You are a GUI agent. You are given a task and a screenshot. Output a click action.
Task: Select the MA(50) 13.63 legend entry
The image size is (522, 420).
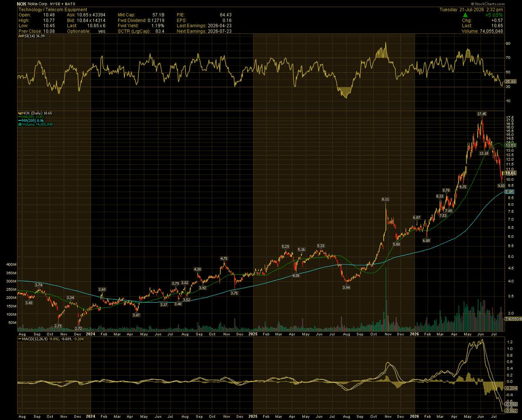click(x=31, y=117)
